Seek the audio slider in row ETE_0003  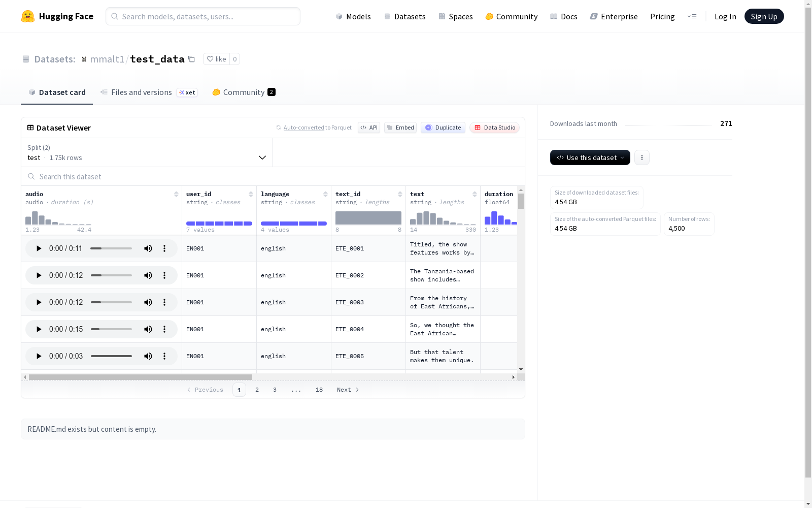(x=111, y=302)
